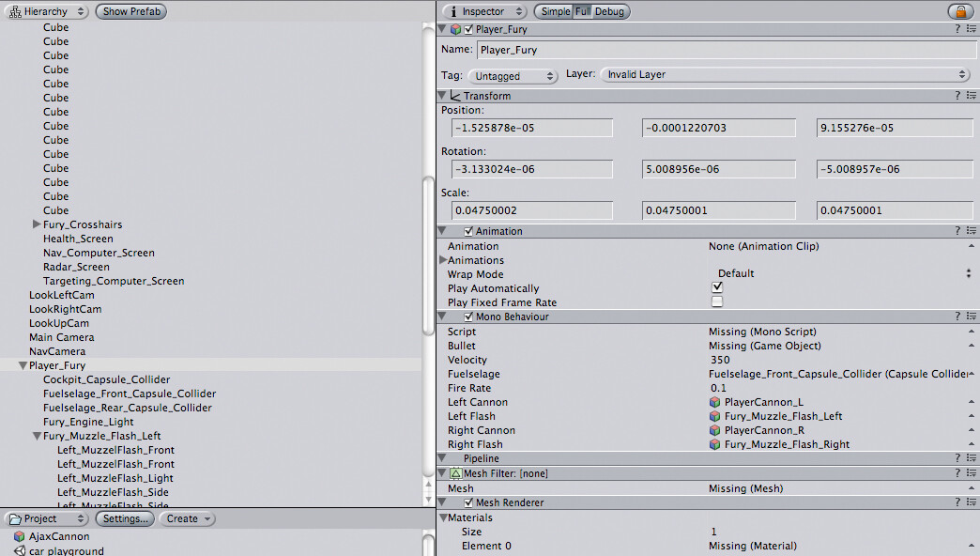
Task: Click the Transform component icon
Action: tap(457, 95)
